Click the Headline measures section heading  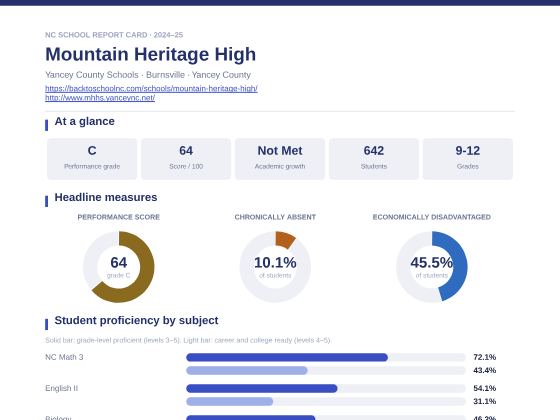point(106,198)
